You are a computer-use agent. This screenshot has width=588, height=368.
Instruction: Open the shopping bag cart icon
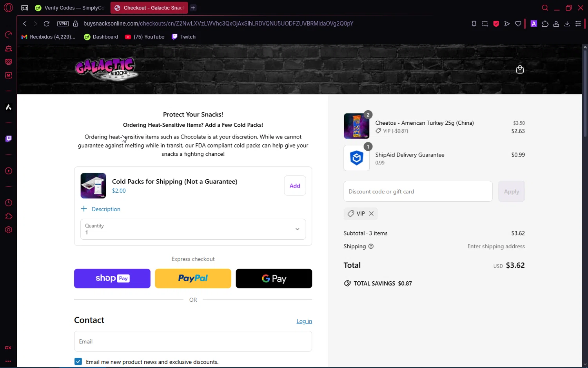[x=520, y=69]
